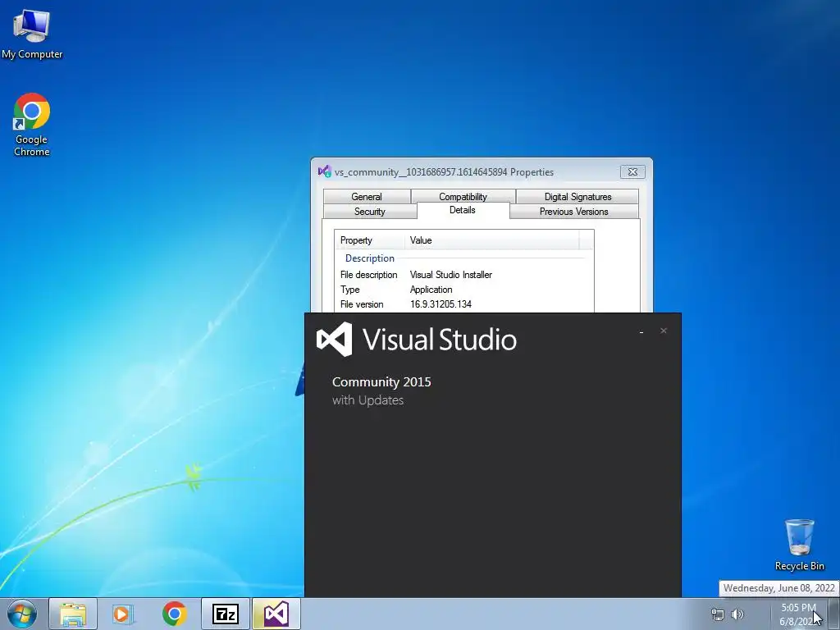Open Chrome from the taskbar
This screenshot has height=630, width=840.
pyautogui.click(x=174, y=614)
